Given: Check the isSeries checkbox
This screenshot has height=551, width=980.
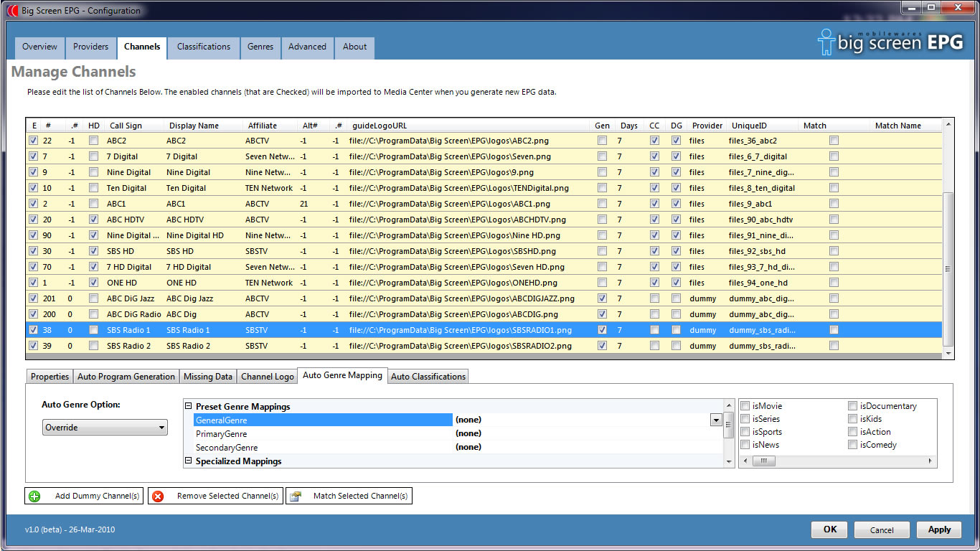Looking at the screenshot, I should point(745,419).
